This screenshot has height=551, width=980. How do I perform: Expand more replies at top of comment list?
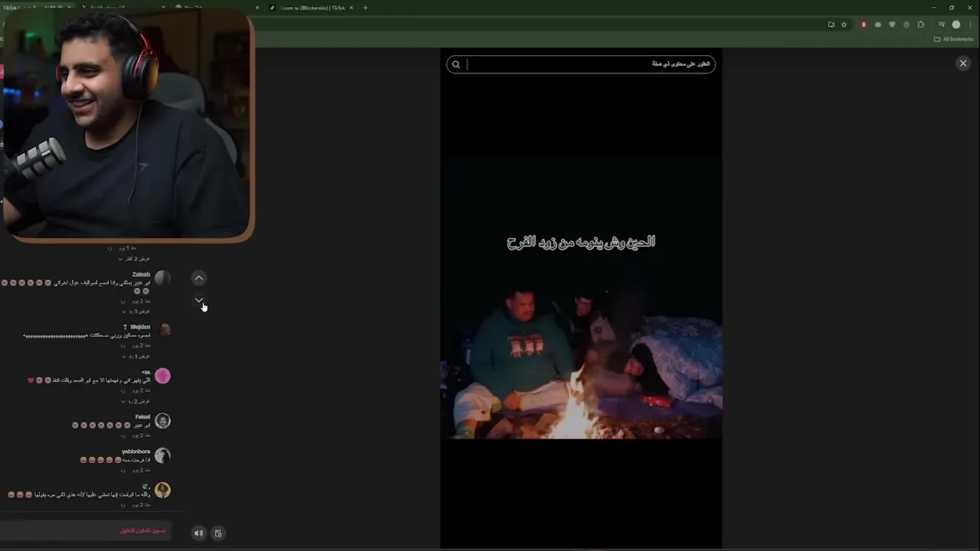[134, 259]
